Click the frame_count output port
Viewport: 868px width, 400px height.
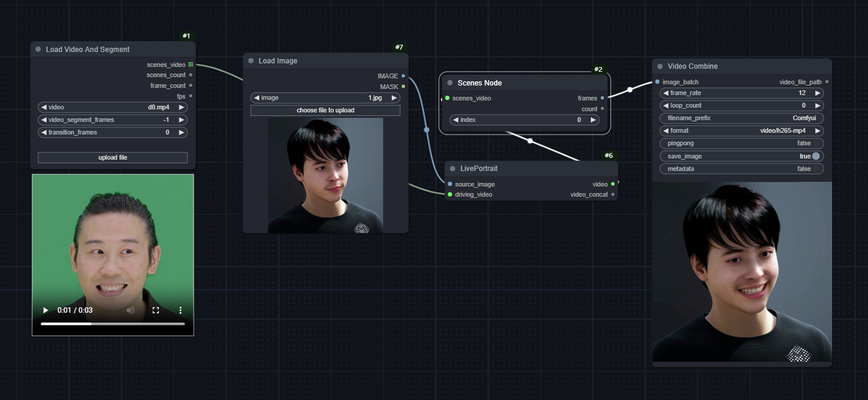click(191, 86)
